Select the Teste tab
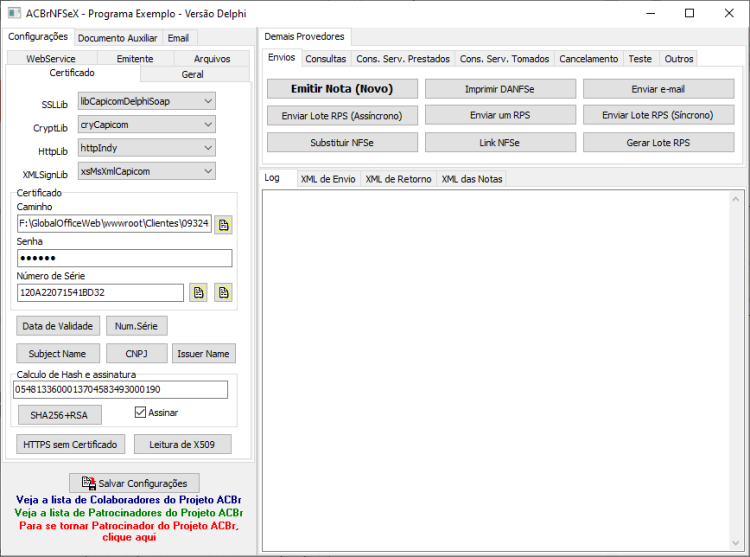750x557 pixels. (x=640, y=59)
